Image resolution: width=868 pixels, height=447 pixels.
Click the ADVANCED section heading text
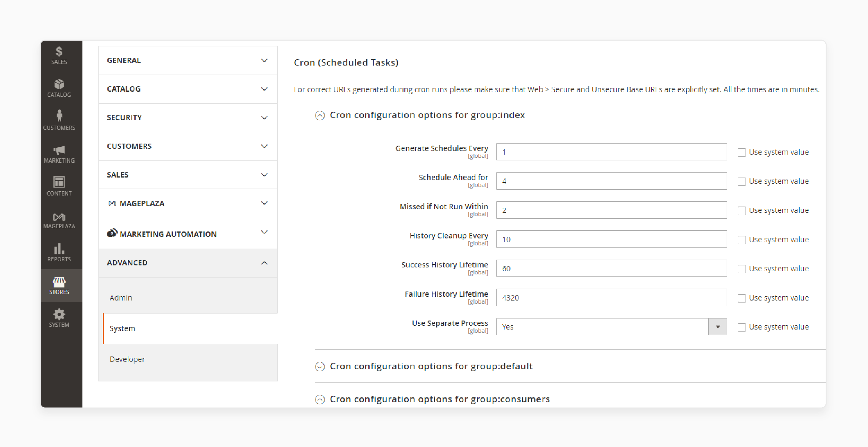pos(127,263)
